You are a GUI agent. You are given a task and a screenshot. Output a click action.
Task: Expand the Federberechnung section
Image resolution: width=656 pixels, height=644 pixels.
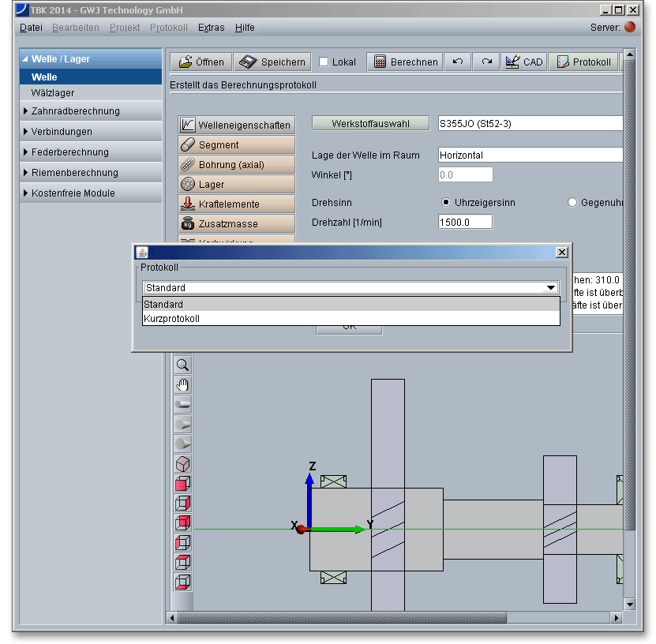69,152
